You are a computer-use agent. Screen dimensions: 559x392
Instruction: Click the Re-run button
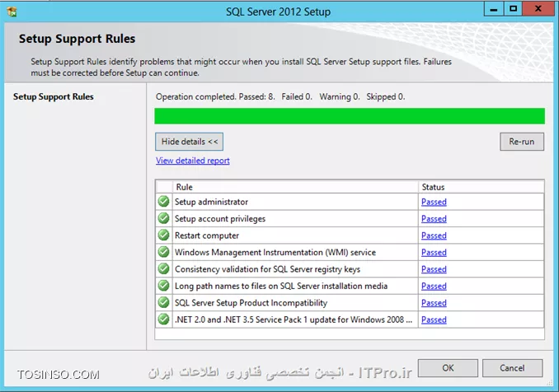[522, 142]
